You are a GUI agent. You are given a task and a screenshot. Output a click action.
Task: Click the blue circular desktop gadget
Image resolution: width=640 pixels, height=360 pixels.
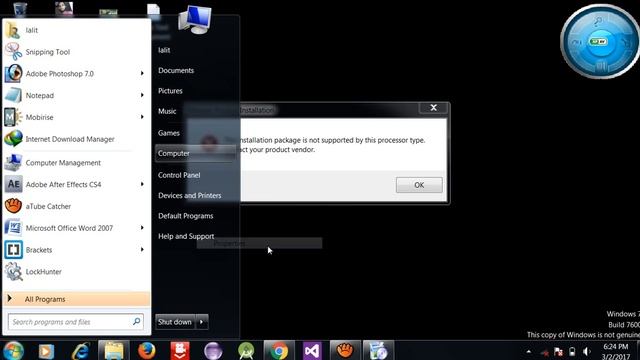(x=600, y=41)
